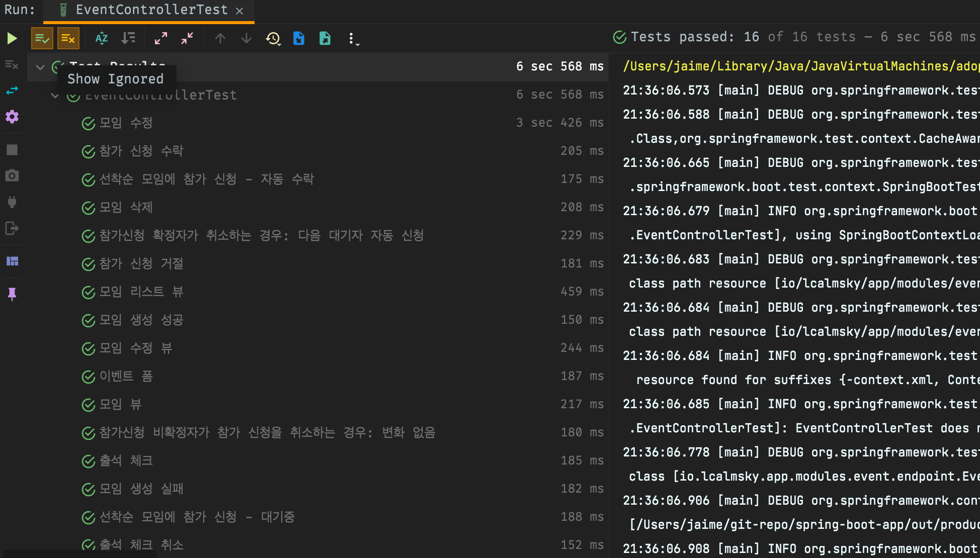The height and width of the screenshot is (558, 980).
Task: Sort tests alphabetically
Action: coord(102,39)
